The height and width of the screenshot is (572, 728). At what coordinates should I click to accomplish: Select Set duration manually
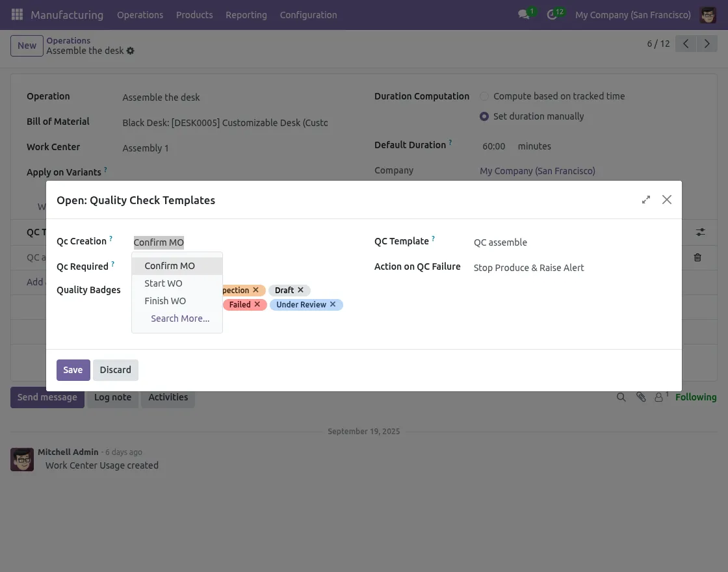[484, 116]
